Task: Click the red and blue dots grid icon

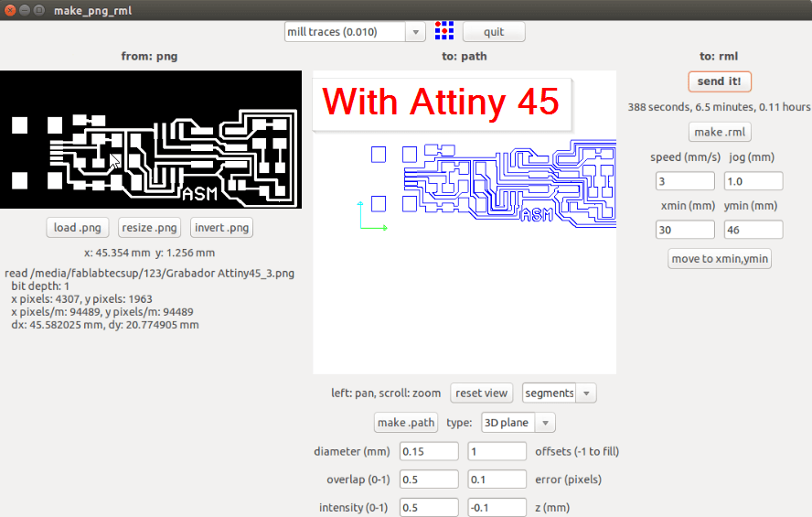Action: click(444, 31)
